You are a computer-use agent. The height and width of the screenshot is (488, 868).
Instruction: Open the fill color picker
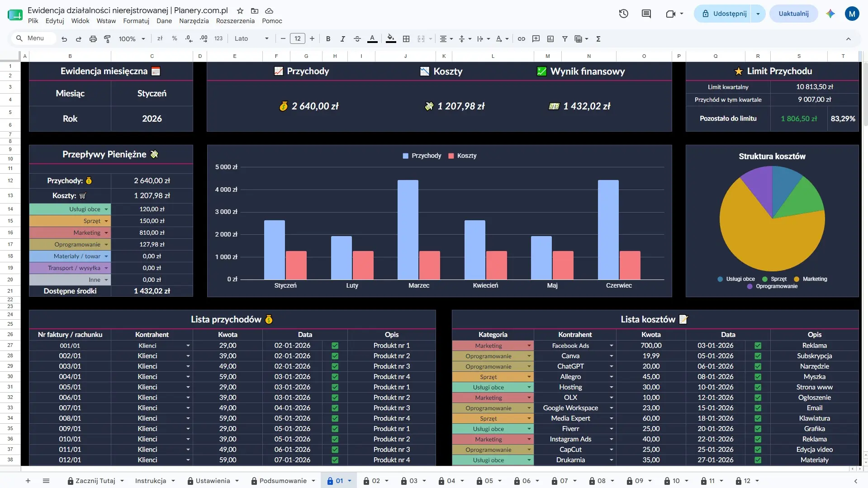391,39
